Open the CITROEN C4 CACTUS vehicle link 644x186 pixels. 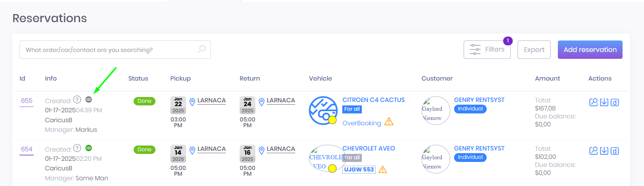(x=373, y=100)
